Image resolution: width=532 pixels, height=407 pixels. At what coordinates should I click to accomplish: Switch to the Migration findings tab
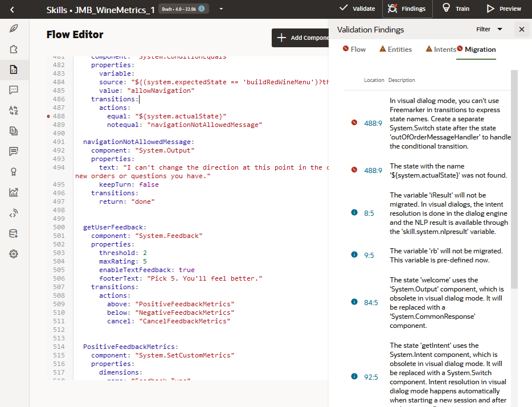click(x=481, y=50)
